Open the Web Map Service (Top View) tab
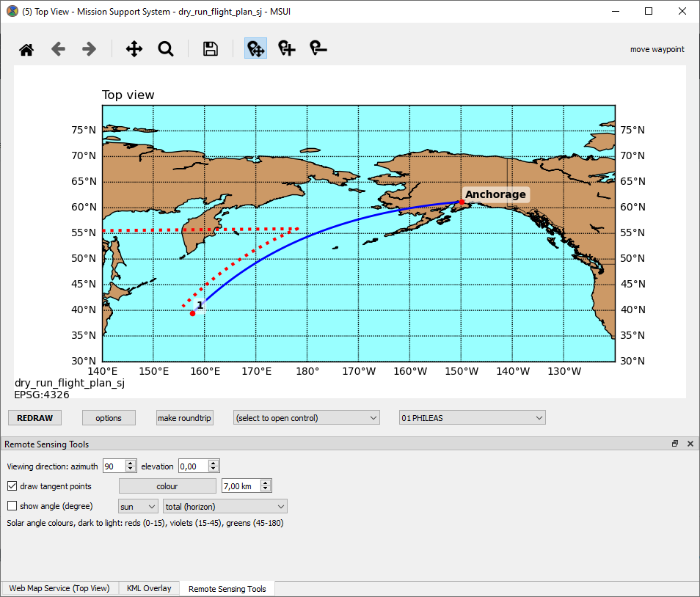Screen dimensions: 700x597 click(x=59, y=588)
